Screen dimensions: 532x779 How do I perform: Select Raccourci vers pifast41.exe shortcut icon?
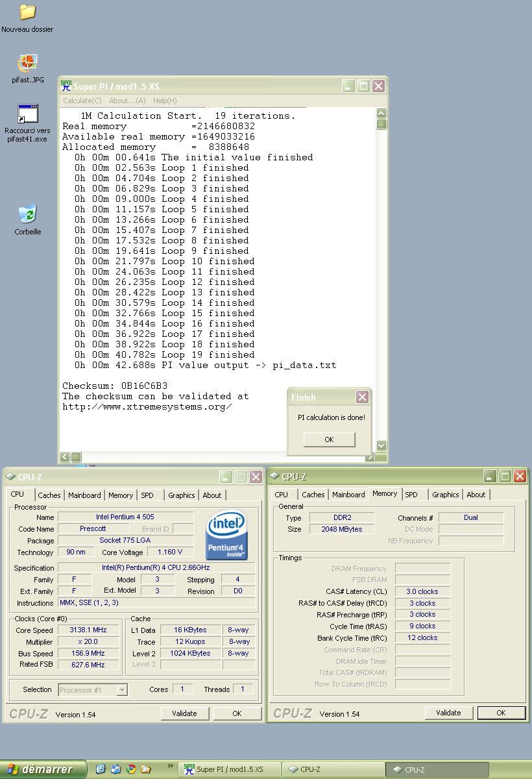pos(27,114)
